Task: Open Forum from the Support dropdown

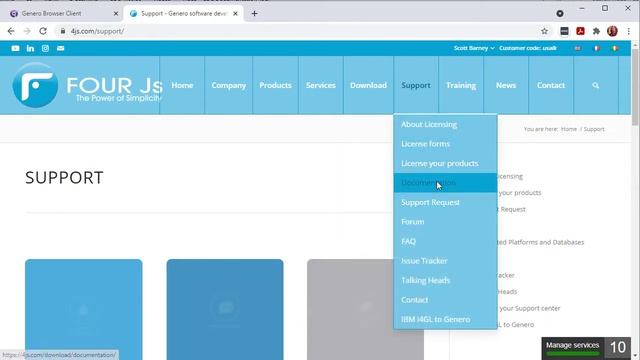Action: pyautogui.click(x=445, y=222)
